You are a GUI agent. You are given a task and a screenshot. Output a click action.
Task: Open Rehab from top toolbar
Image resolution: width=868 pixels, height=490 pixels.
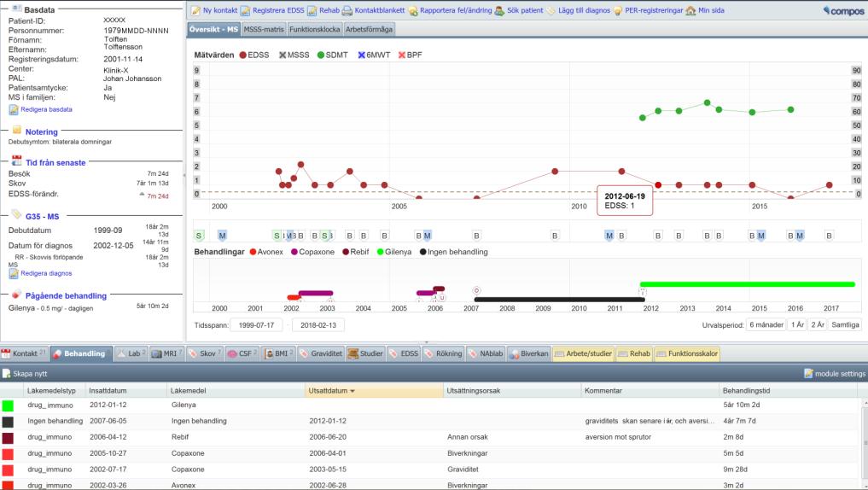point(323,10)
